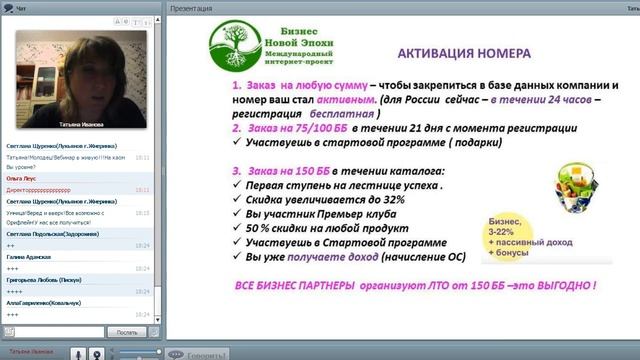Click the speaker volume slider handle
Screen dimensions: 640x360
tap(159, 351)
